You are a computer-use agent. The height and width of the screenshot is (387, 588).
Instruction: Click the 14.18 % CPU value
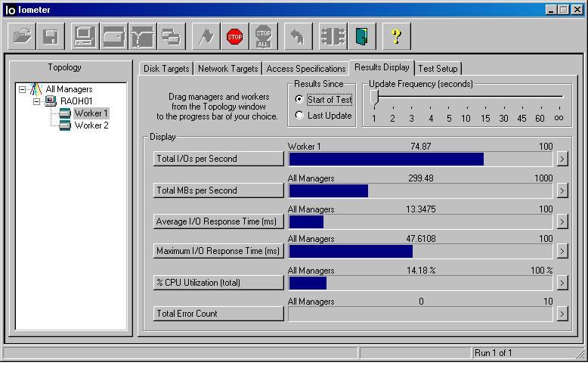click(x=421, y=271)
